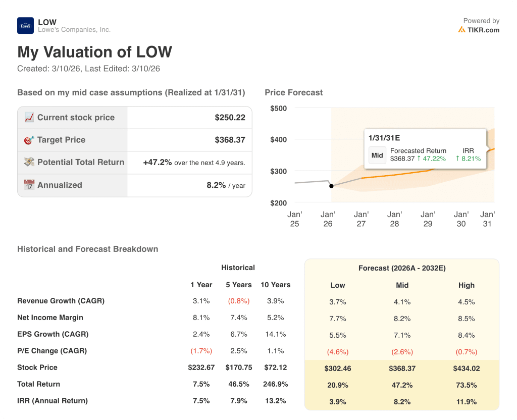Select the High forecast column header
The image size is (517, 420).
[x=467, y=285]
